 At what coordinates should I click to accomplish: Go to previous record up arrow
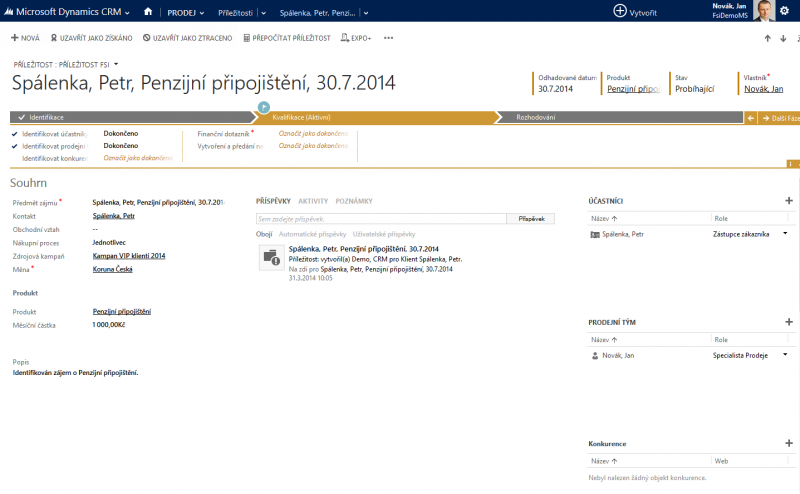click(x=767, y=38)
